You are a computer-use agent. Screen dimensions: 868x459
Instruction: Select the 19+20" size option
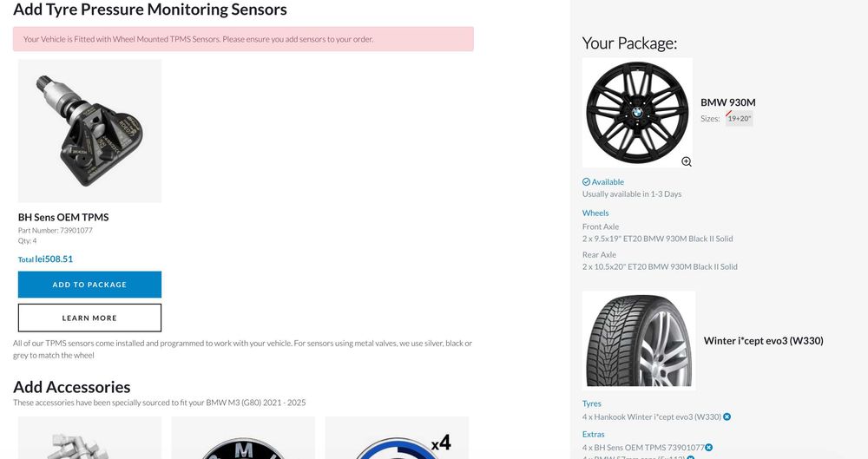[x=740, y=118]
